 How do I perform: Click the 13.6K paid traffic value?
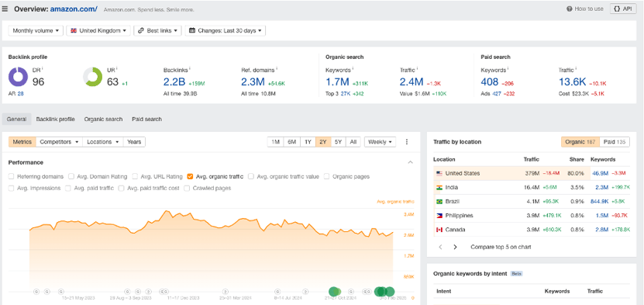[572, 81]
